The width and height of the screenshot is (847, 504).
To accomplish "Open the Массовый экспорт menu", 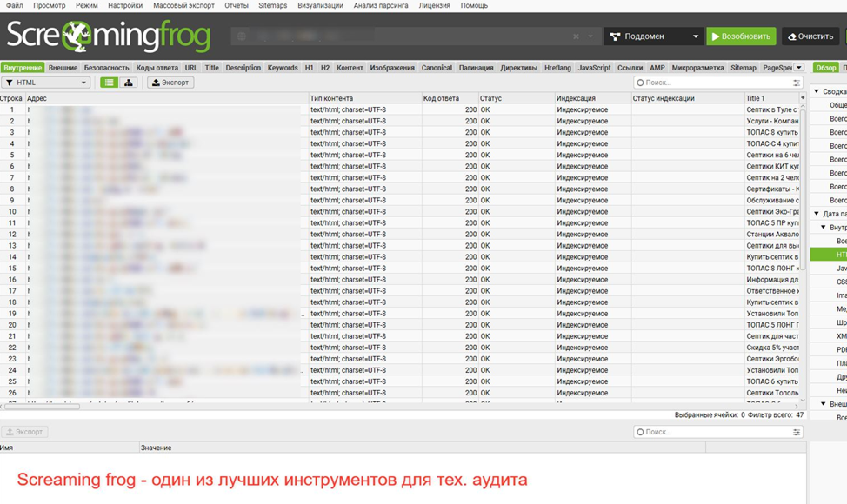I will 183,5.
